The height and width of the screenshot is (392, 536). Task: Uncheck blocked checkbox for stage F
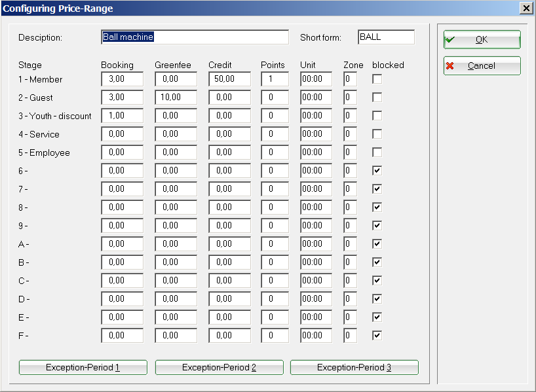[377, 336]
